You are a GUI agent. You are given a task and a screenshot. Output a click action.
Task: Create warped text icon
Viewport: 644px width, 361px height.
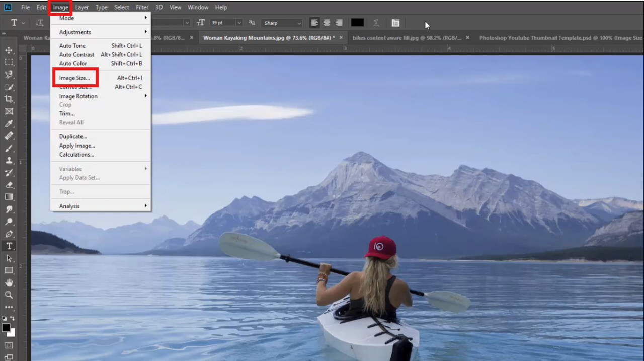click(x=376, y=23)
